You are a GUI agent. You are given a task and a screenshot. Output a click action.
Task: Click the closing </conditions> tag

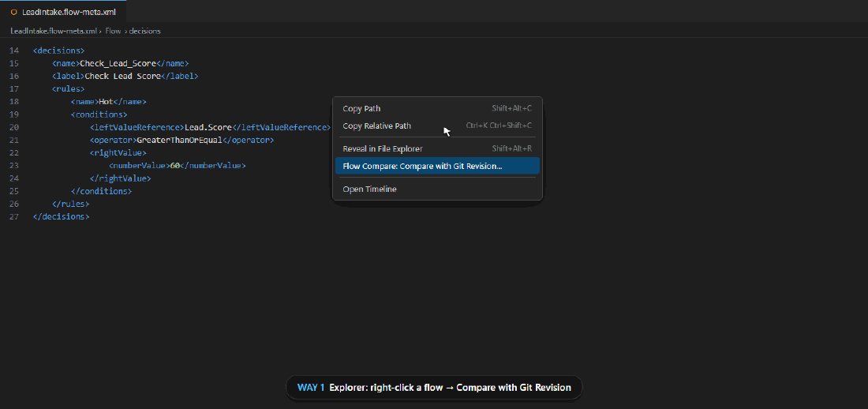click(x=101, y=191)
